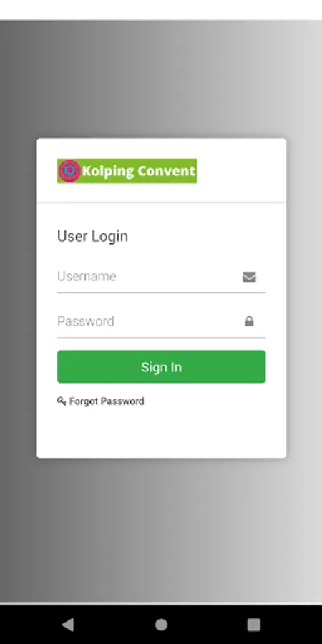
Task: Click the underline beneath the Password field
Action: (162, 338)
